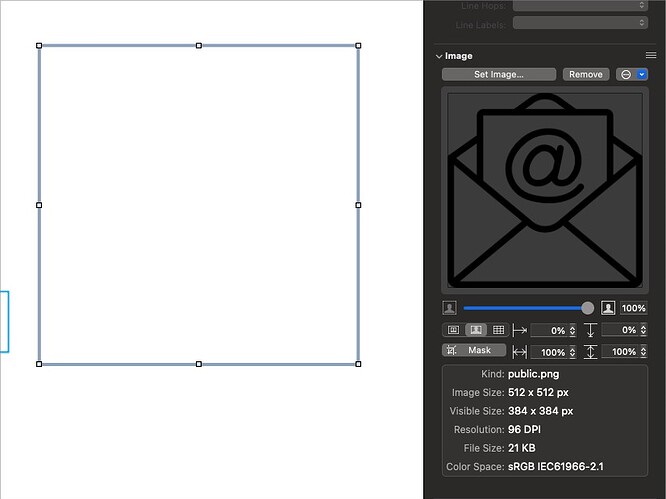The height and width of the screenshot is (499, 666).
Task: Select natural size image mode
Action: 454,330
